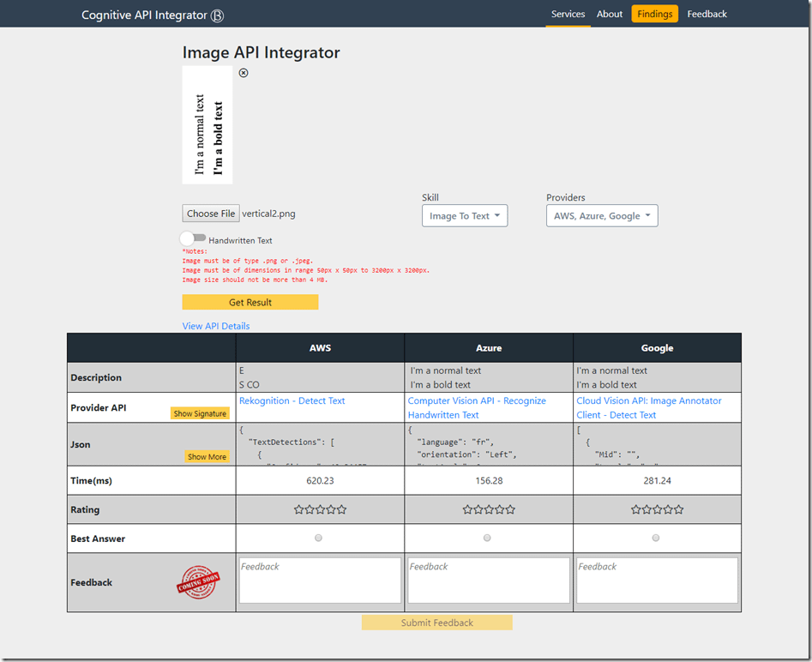Open the View API Details link

point(216,326)
